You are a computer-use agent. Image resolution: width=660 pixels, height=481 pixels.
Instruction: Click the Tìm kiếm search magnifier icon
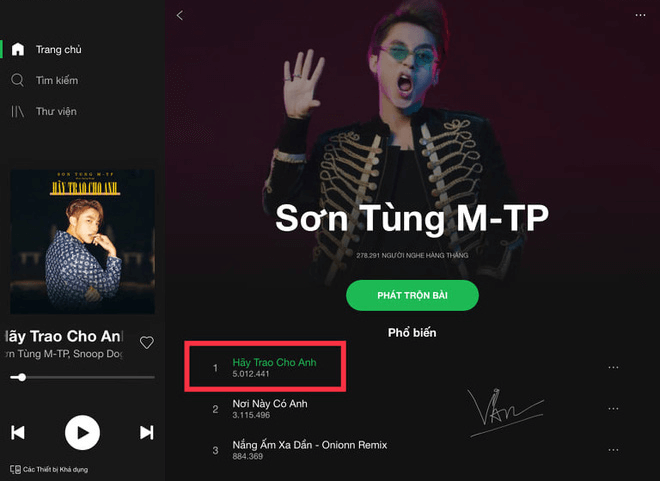(x=17, y=80)
